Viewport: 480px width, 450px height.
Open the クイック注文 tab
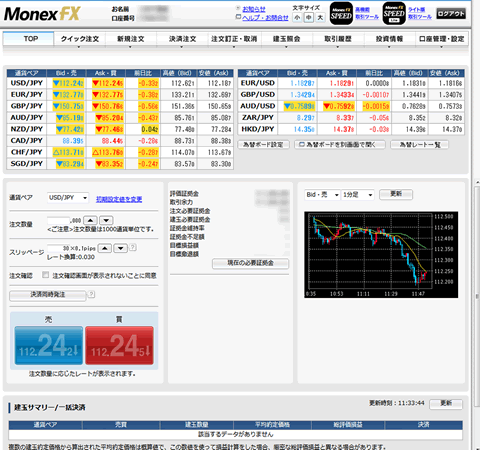[x=80, y=39]
